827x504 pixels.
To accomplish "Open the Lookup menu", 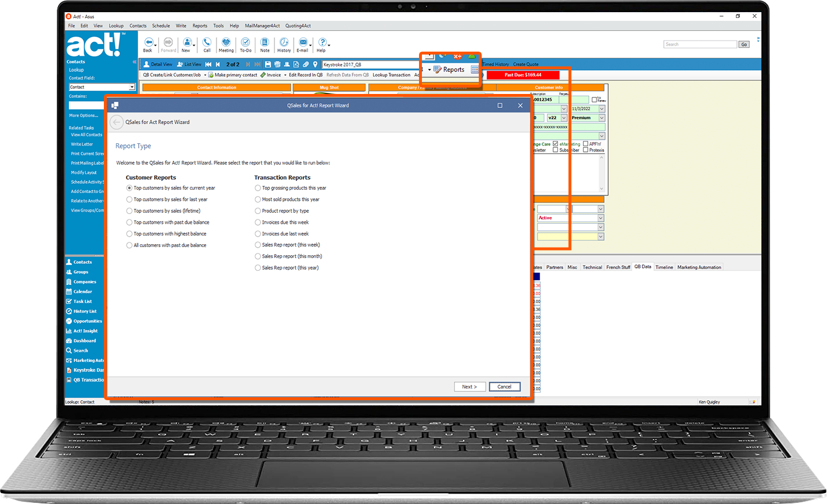I will point(116,26).
